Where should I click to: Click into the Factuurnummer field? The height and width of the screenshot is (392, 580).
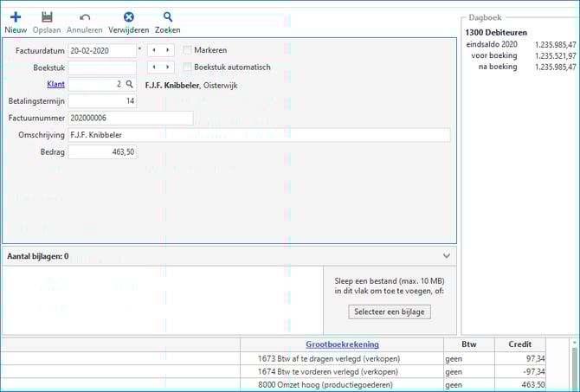point(130,118)
